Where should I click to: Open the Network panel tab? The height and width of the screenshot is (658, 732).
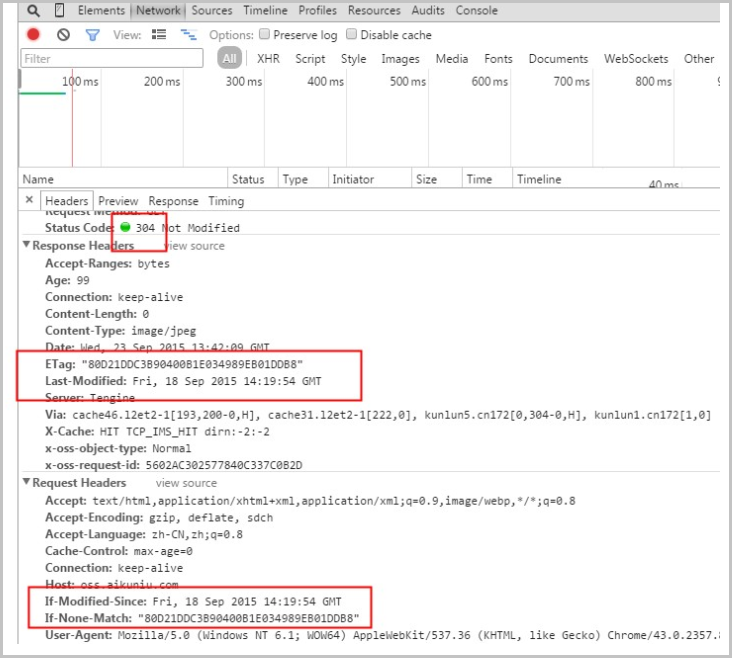pos(158,10)
